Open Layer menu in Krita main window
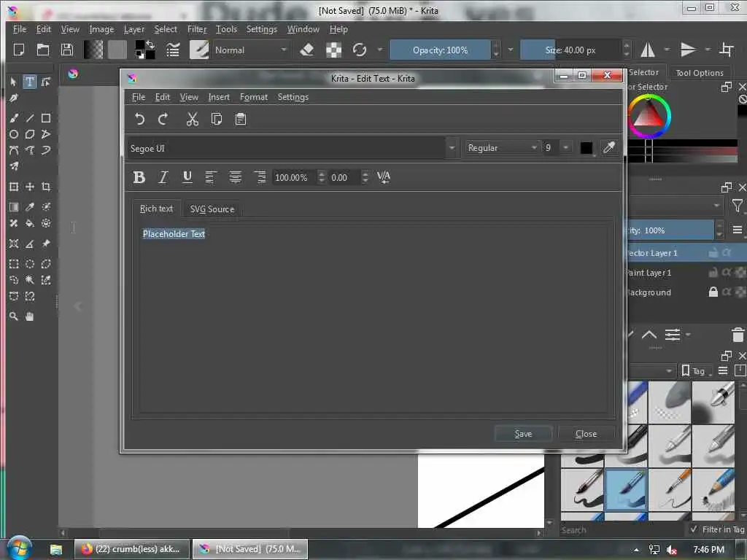 point(134,29)
